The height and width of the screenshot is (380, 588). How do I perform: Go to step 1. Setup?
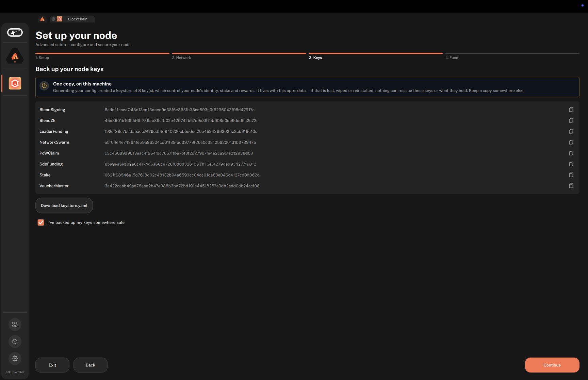pos(42,58)
